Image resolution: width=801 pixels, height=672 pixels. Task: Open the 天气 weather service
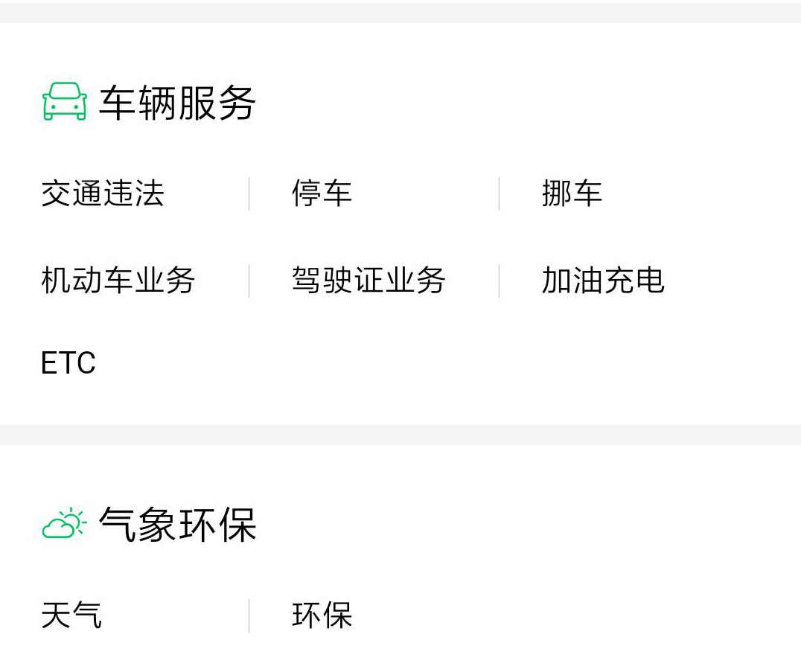(71, 615)
